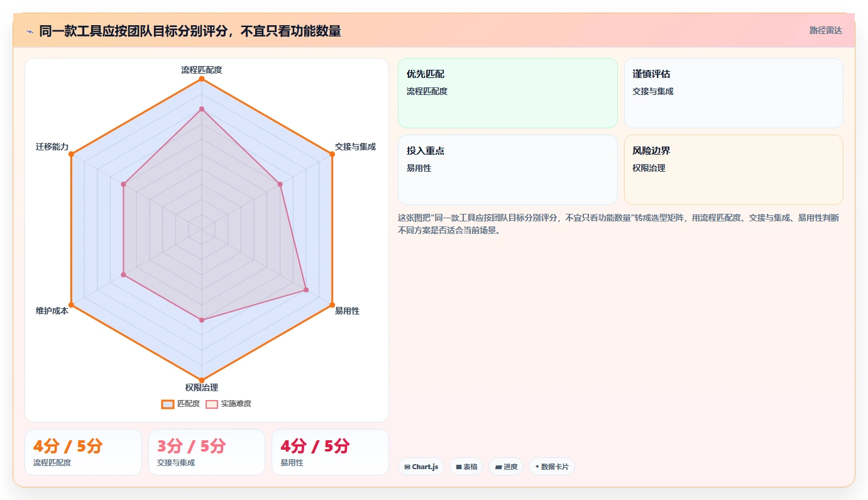This screenshot has height=500, width=868.
Task: Select pink 实施难度 point on 权限治理 axis
Action: [x=202, y=320]
